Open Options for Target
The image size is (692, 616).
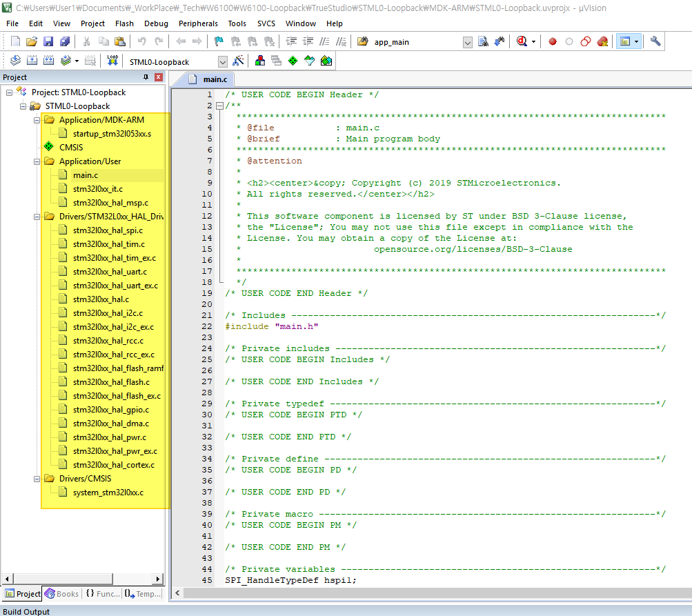pyautogui.click(x=238, y=61)
